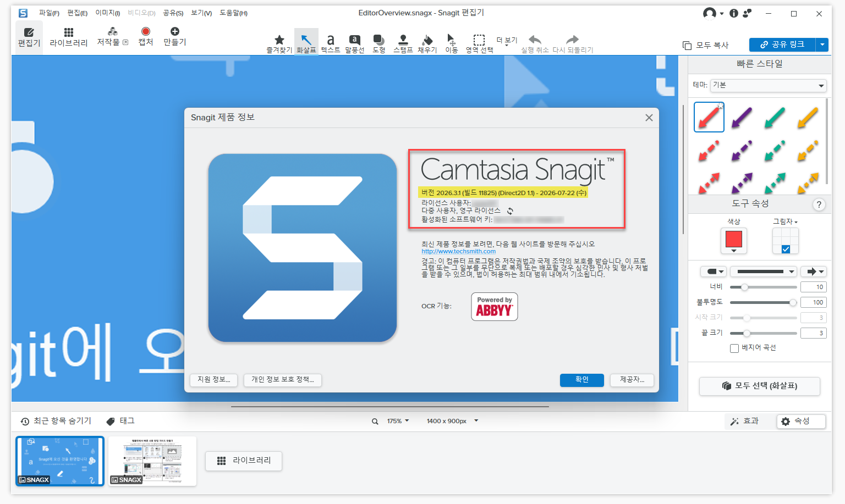Viewport: 845px width, 504px height.
Task: Toggle the 효과 effects panel
Action: point(744,421)
